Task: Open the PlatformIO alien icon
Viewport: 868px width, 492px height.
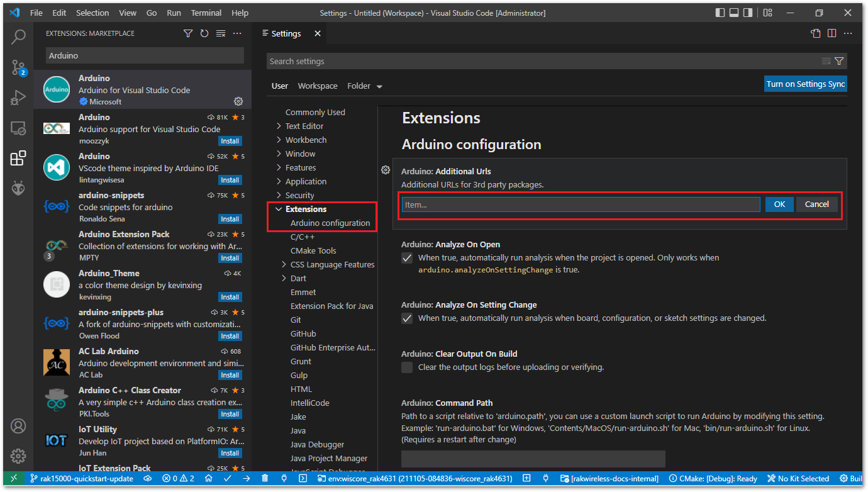Action: [18, 188]
